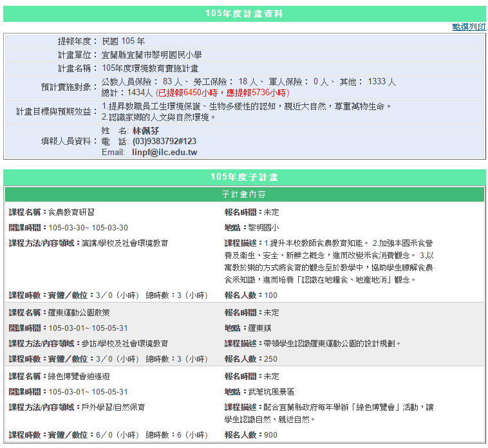Click course name 羅東運動公園散策
The width and height of the screenshot is (488, 448).
click(x=79, y=313)
